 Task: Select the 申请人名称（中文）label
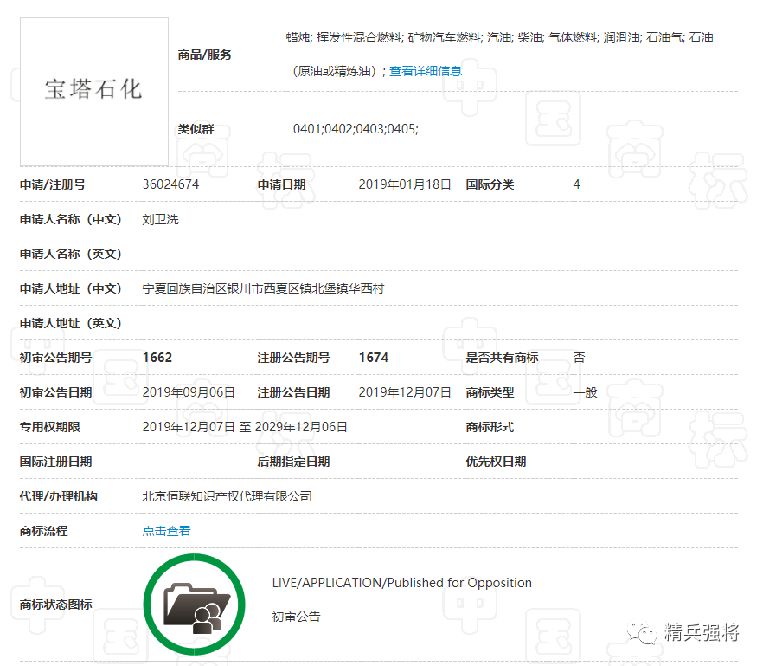70,219
